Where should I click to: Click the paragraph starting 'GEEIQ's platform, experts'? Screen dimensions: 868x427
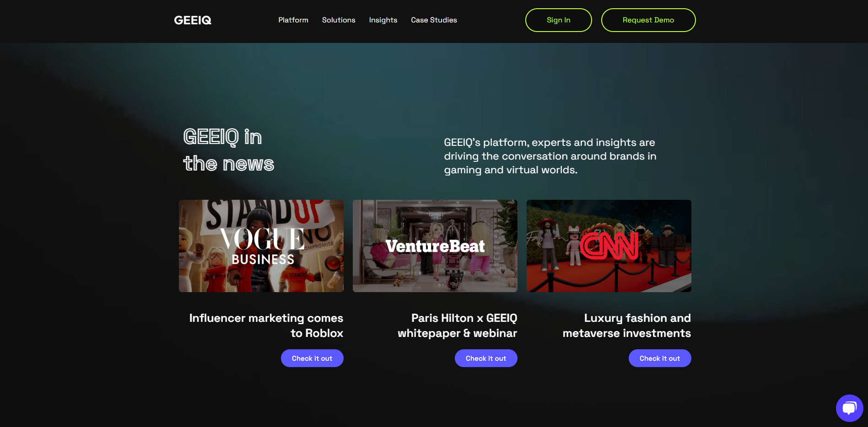(550, 156)
